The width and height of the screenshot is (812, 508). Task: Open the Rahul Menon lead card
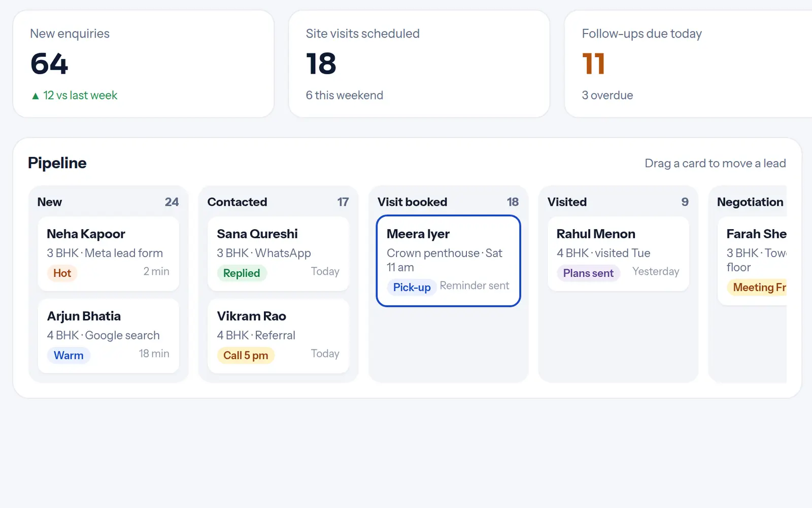click(x=618, y=254)
